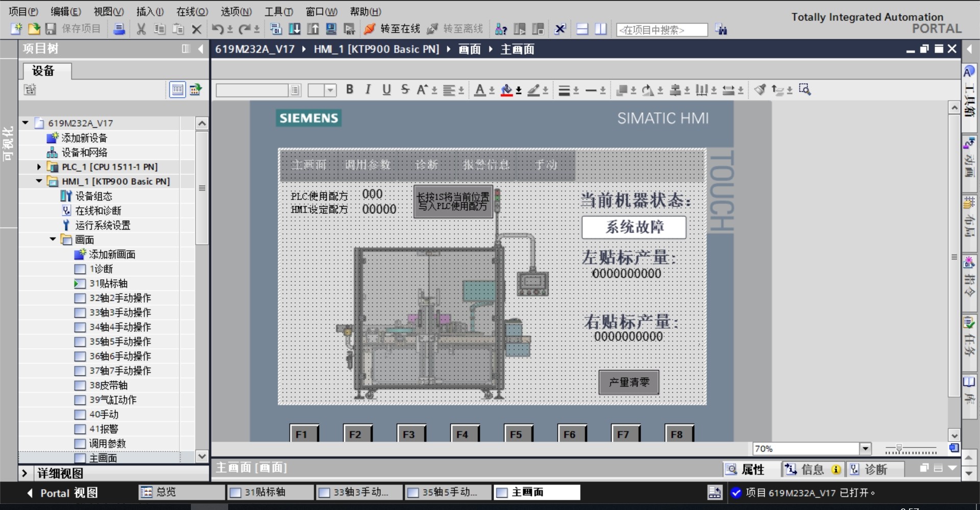
Task: Click the accessible devices icon
Action: [501, 29]
